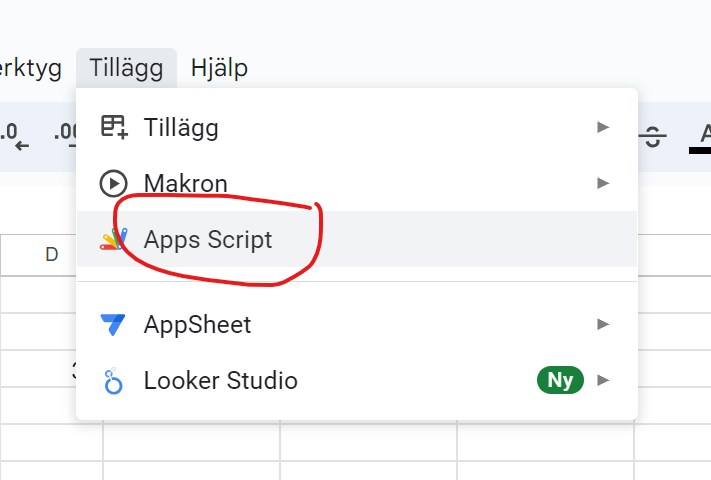The image size is (711, 480).
Task: Open the Verktyg menu in menu bar
Action: [30, 68]
